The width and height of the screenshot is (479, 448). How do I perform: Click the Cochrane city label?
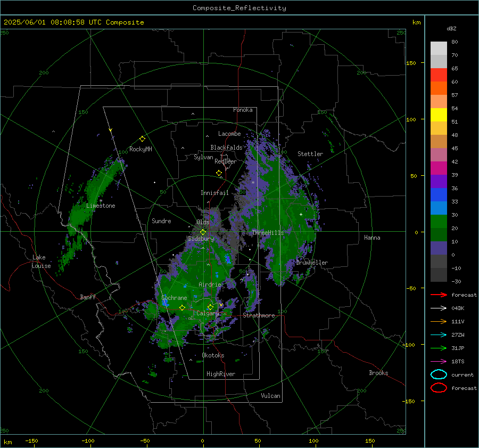coord(174,298)
